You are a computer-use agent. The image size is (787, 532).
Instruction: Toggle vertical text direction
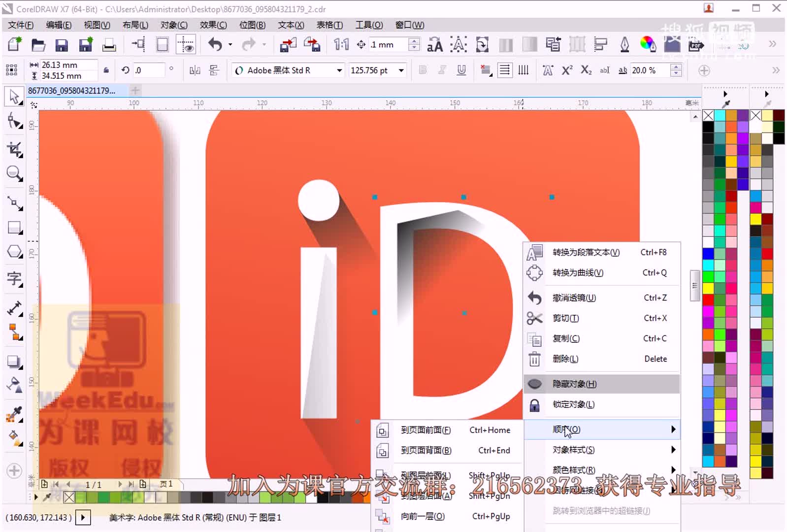coord(523,70)
